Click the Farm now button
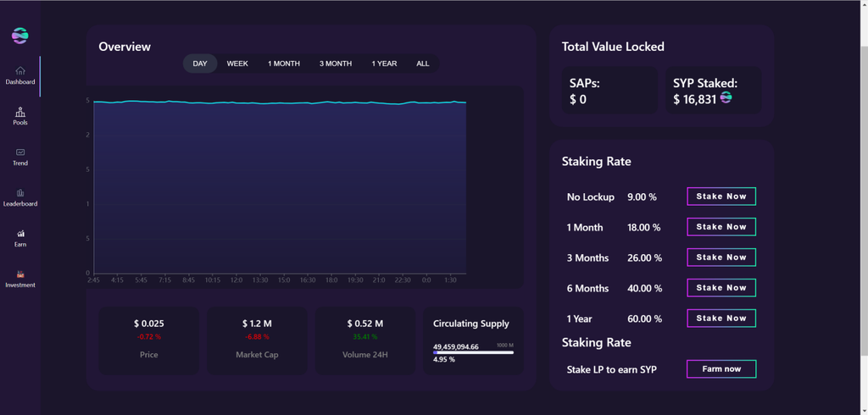 pyautogui.click(x=721, y=369)
